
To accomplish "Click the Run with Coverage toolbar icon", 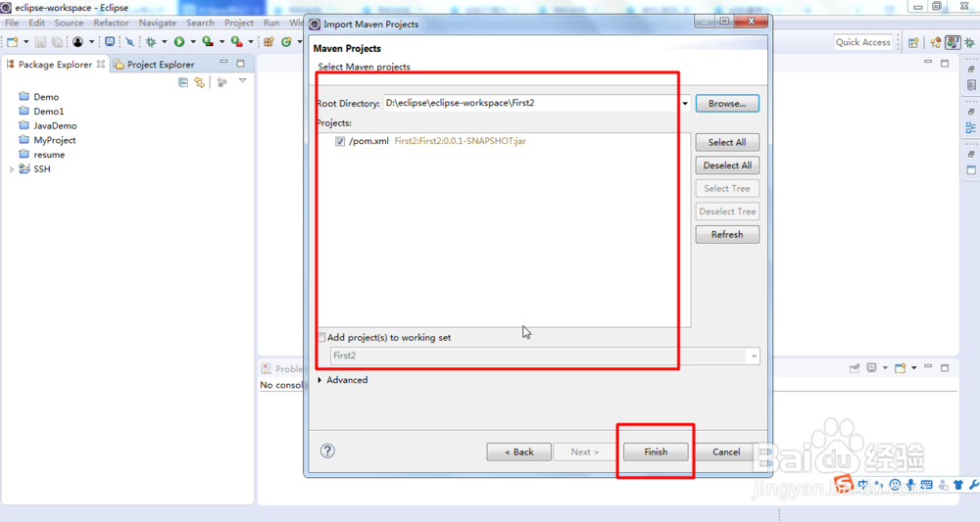I will pyautogui.click(x=208, y=42).
